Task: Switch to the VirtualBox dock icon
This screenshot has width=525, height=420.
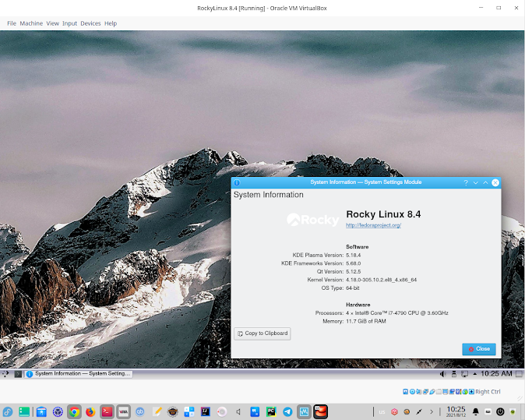Action: click(x=124, y=411)
